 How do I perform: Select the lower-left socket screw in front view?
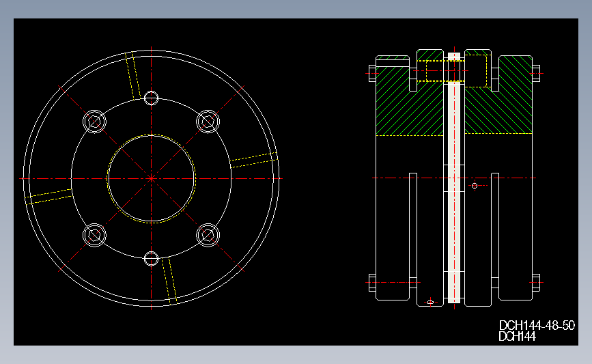point(94,235)
